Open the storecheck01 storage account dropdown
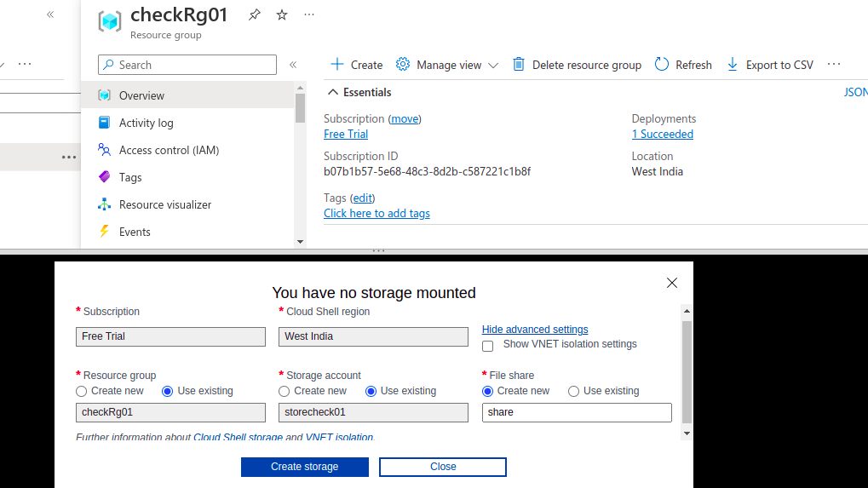The image size is (868, 488). tap(373, 412)
